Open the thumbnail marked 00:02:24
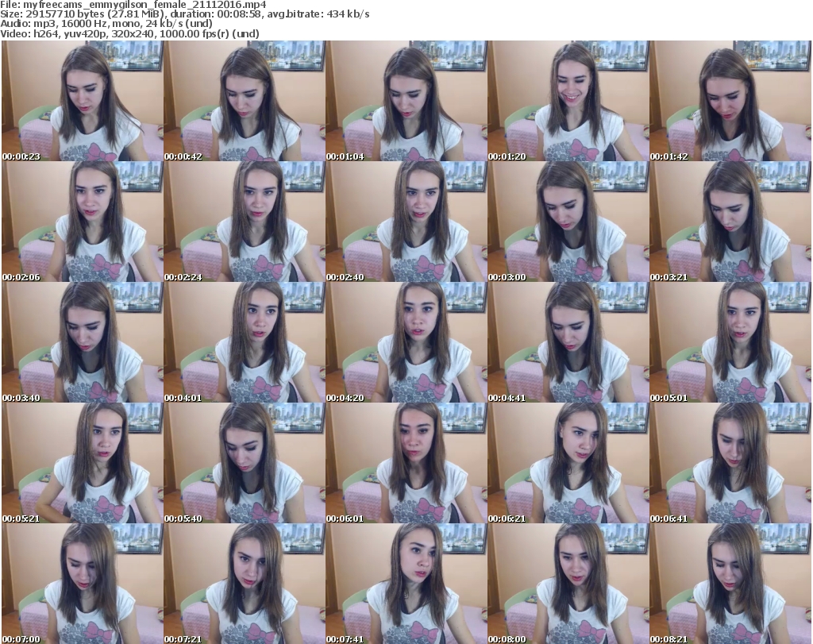The image size is (813, 644). coord(245,222)
